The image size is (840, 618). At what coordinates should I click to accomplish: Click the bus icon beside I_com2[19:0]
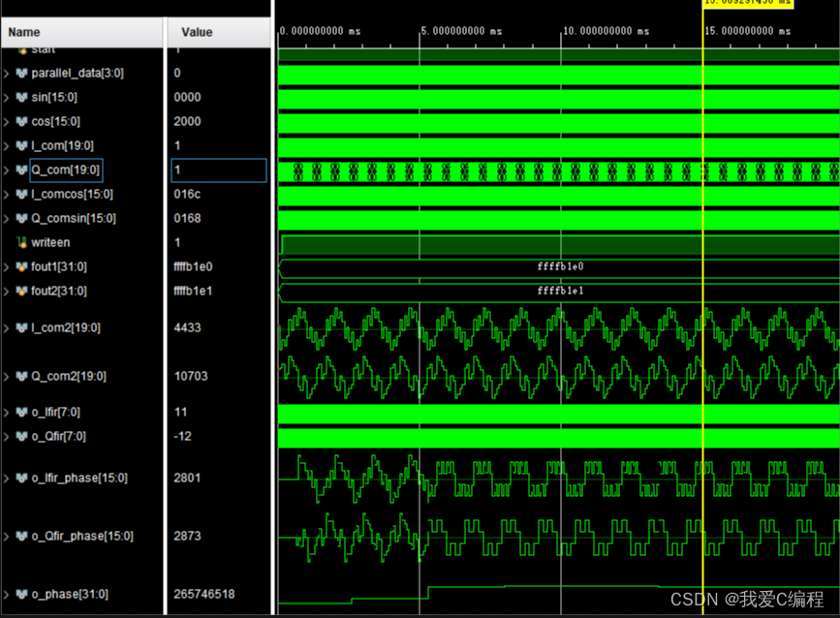pos(21,327)
